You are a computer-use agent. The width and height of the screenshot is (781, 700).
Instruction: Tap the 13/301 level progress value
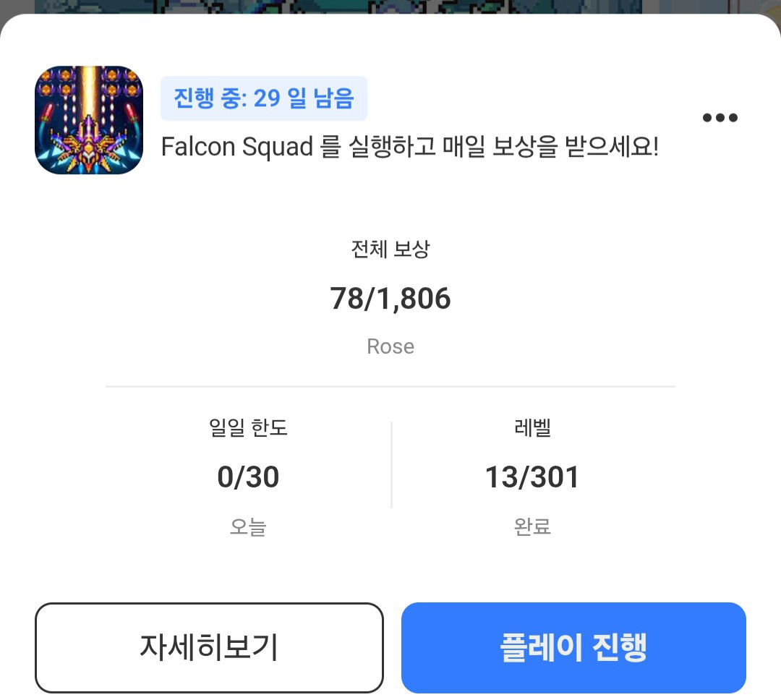[x=532, y=477]
